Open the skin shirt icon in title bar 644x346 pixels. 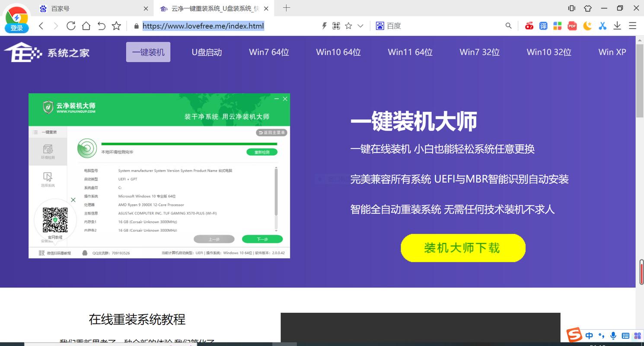tap(587, 8)
